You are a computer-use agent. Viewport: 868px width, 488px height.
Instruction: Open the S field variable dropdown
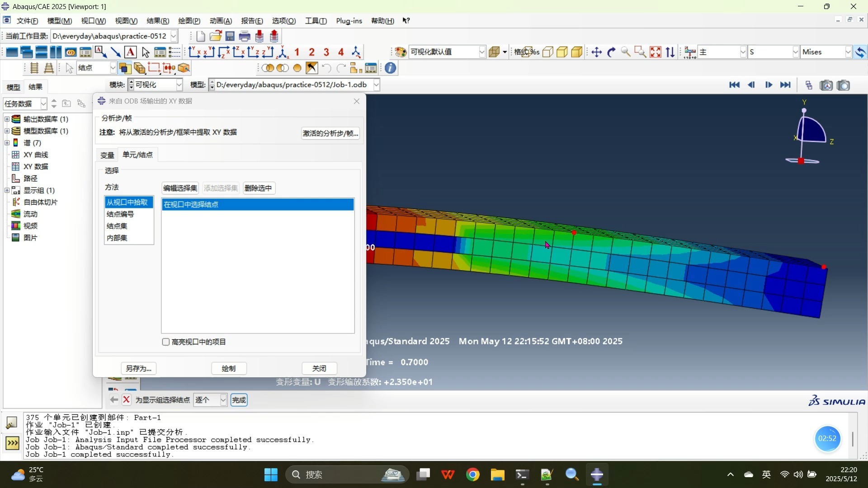pos(796,52)
